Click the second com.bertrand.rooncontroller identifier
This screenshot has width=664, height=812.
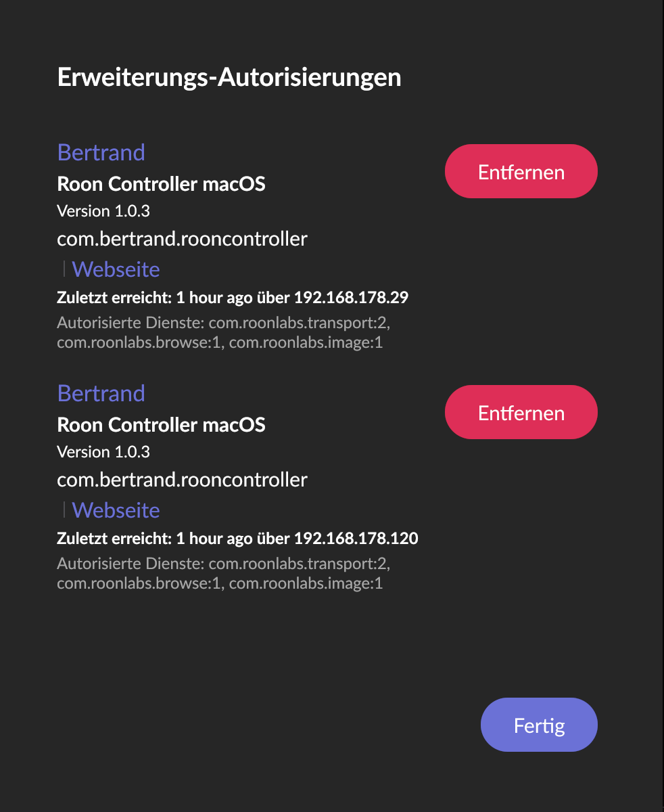click(182, 479)
